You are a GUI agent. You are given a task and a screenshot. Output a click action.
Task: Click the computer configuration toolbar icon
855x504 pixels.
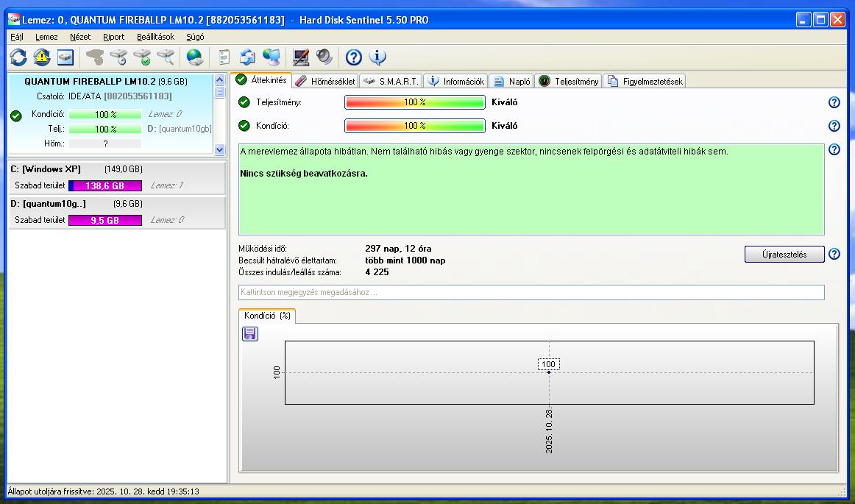tap(301, 57)
